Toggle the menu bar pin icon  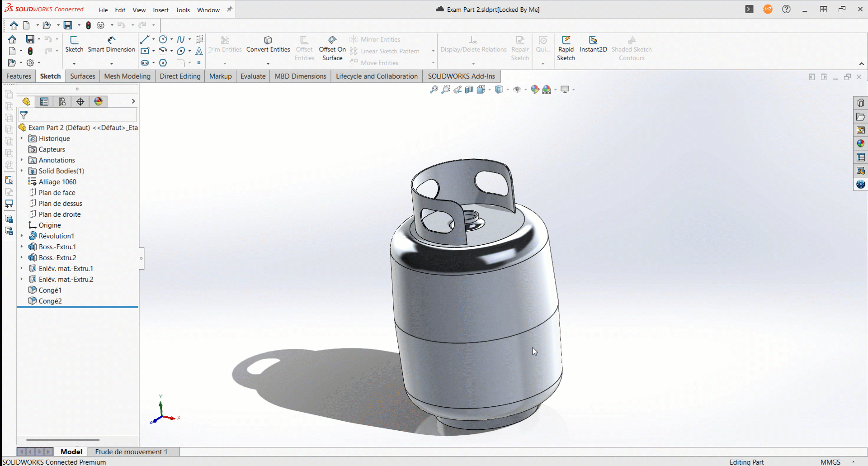click(230, 9)
